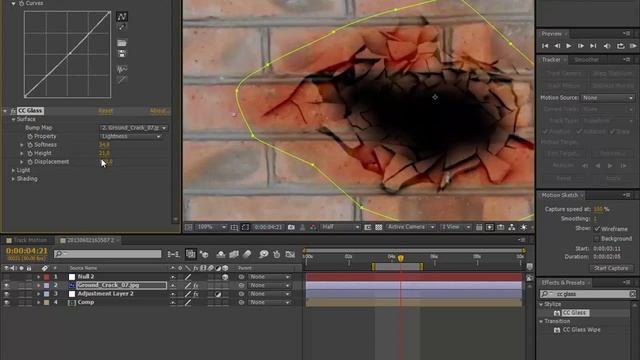This screenshot has width=640, height=360.
Task: Select CC Glass Wipe preset
Action: point(581,330)
